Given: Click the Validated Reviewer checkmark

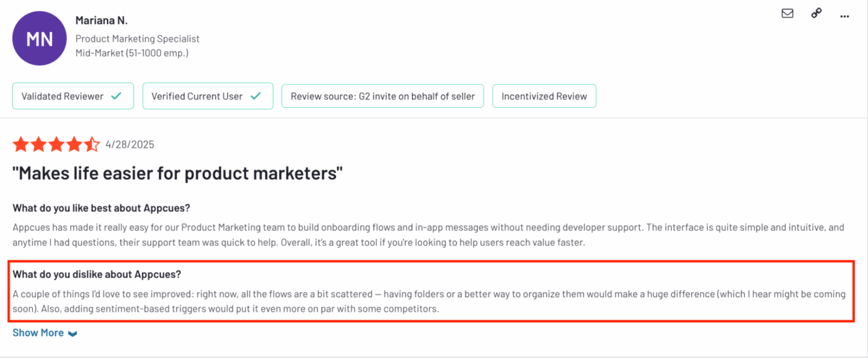Looking at the screenshot, I should (116, 96).
